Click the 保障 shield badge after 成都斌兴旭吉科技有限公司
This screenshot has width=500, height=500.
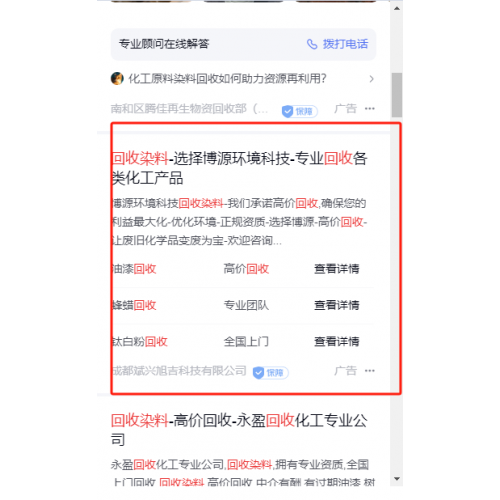[270, 373]
